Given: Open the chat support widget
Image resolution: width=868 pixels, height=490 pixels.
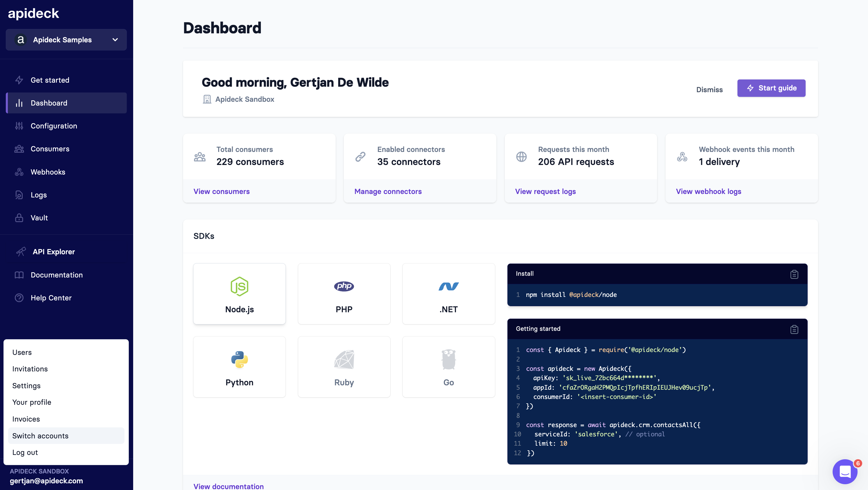Looking at the screenshot, I should click(x=845, y=471).
